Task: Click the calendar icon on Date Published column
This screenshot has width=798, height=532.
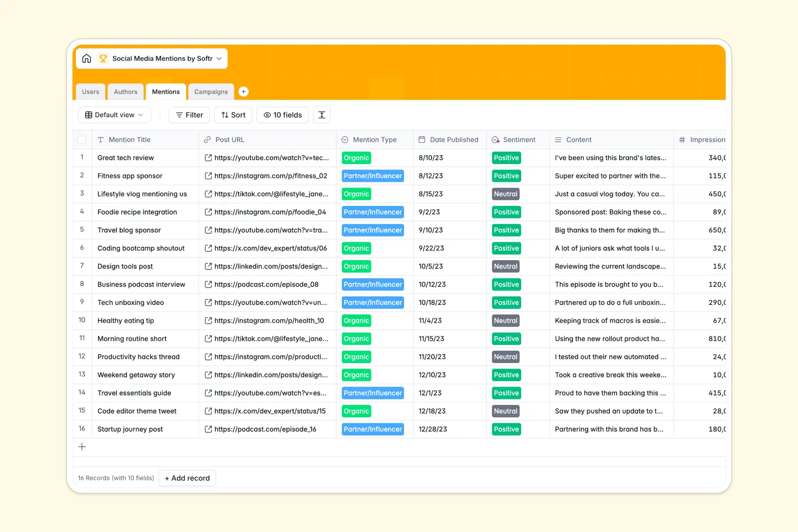Action: tap(422, 139)
